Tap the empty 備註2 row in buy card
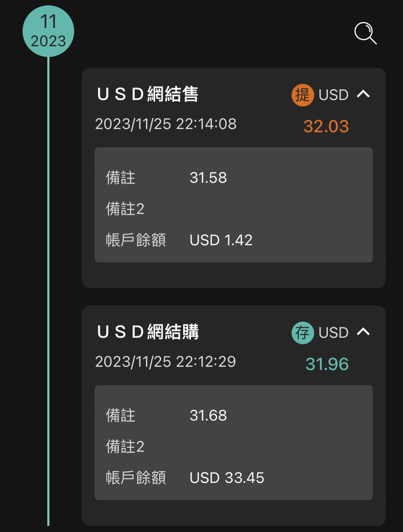This screenshot has height=532, width=403. (234, 447)
